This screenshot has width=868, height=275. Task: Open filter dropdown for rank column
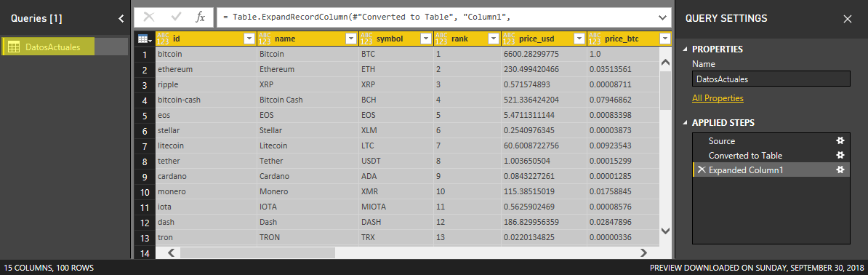[x=494, y=39]
